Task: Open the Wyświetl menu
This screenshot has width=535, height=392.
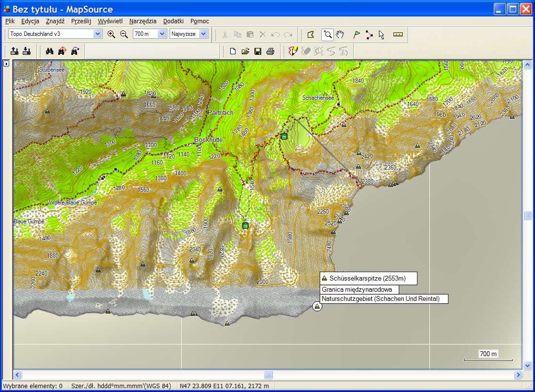Action: (x=110, y=21)
